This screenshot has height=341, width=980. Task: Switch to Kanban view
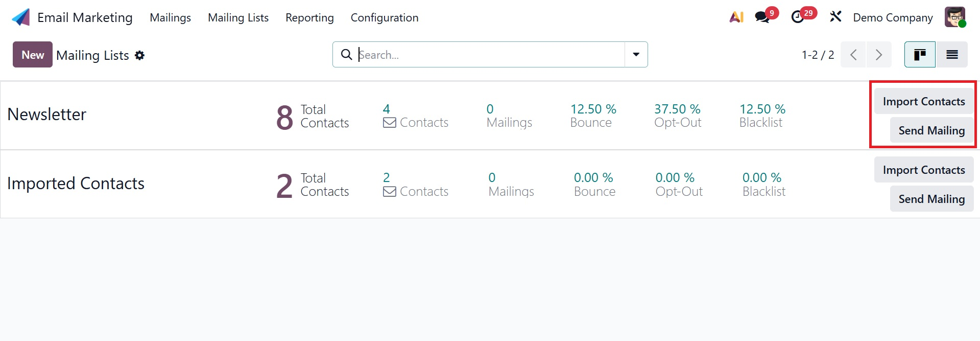point(920,55)
